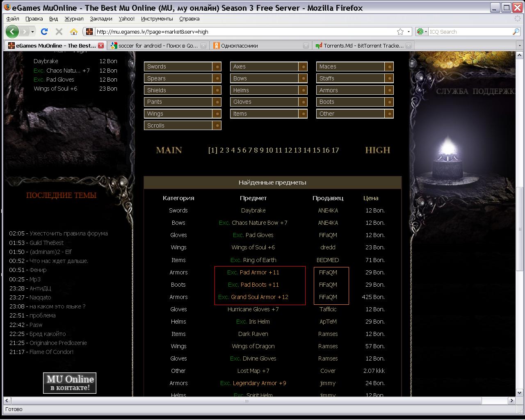Go to the browser home page icon
The width and height of the screenshot is (525, 420).
(74, 32)
